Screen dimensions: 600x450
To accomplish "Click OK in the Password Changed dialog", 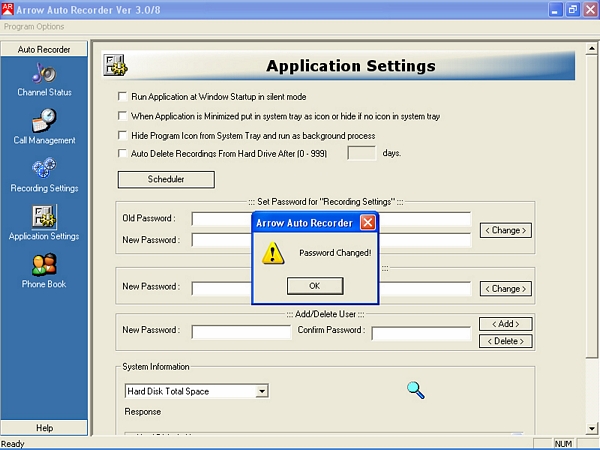I will [x=315, y=286].
